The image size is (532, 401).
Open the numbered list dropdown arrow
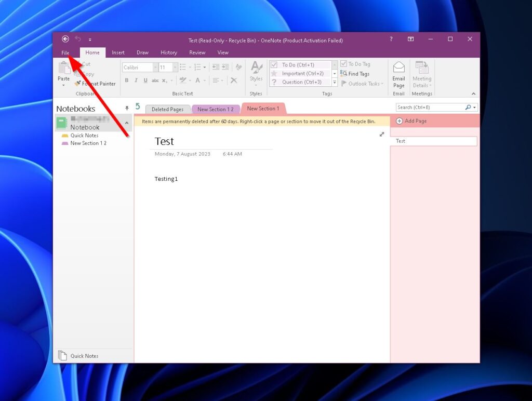(x=205, y=66)
